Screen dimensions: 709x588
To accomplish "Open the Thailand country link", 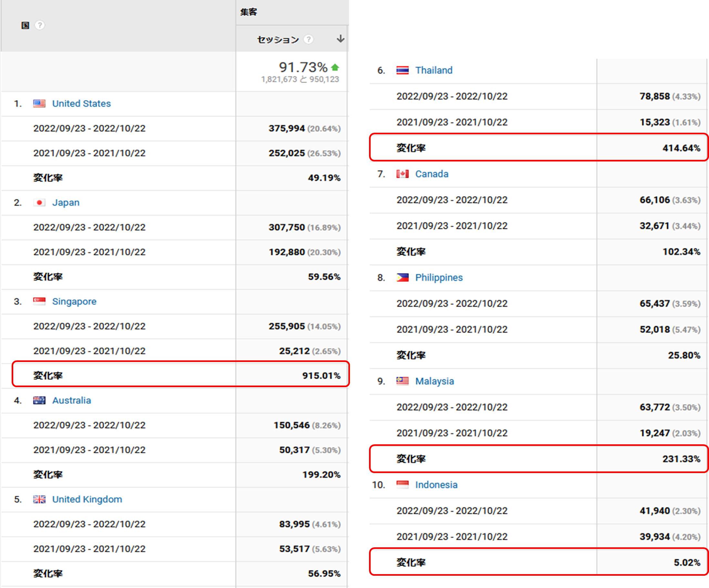I will [434, 70].
